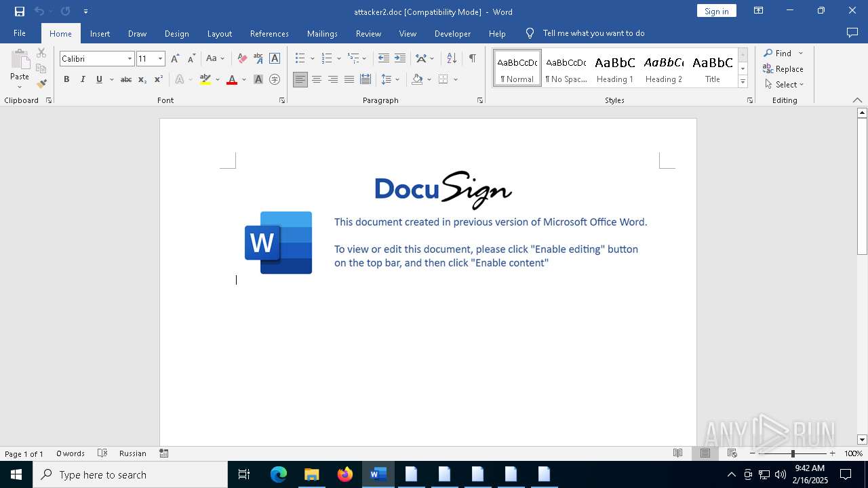Clear all formatting with the eraser icon
The image size is (868, 488).
pos(242,59)
